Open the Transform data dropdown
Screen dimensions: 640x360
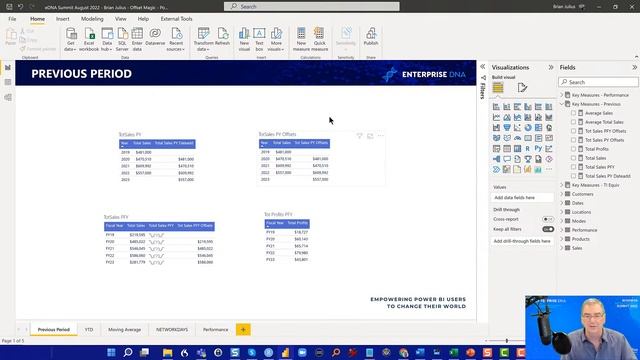pyautogui.click(x=203, y=40)
